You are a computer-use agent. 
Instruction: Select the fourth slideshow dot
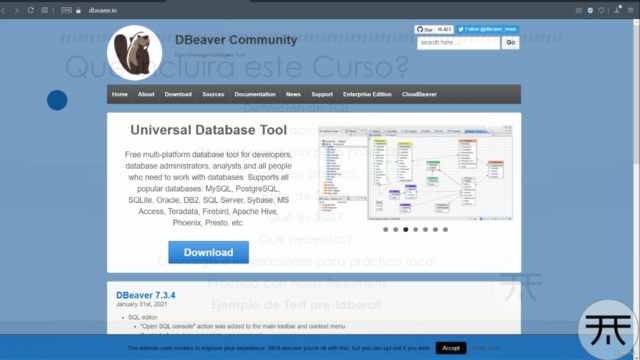pos(416,229)
